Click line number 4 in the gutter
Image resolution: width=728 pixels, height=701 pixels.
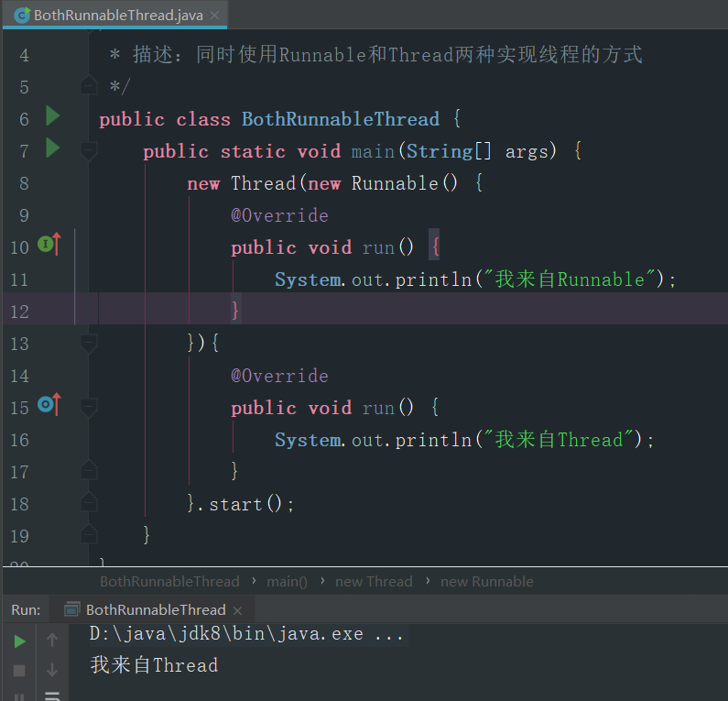pos(24,55)
